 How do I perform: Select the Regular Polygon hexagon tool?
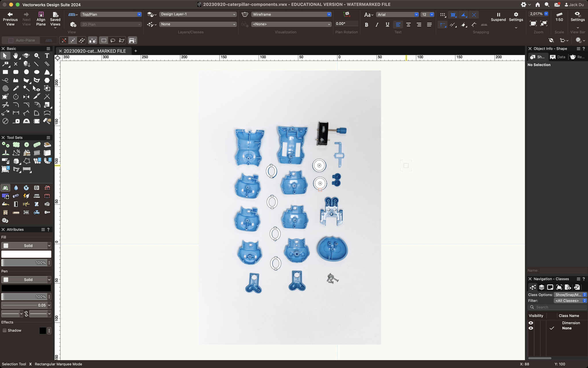click(x=47, y=80)
